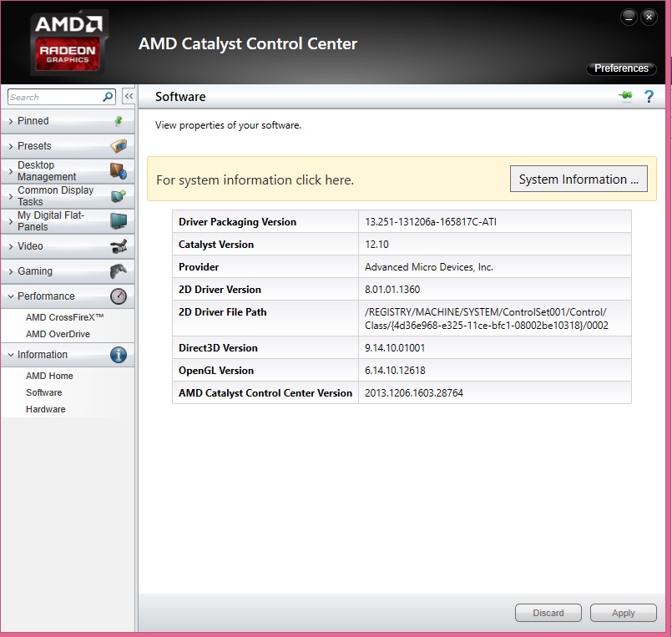Select Control Center Version value 2013.1206.1603.28764

413,392
